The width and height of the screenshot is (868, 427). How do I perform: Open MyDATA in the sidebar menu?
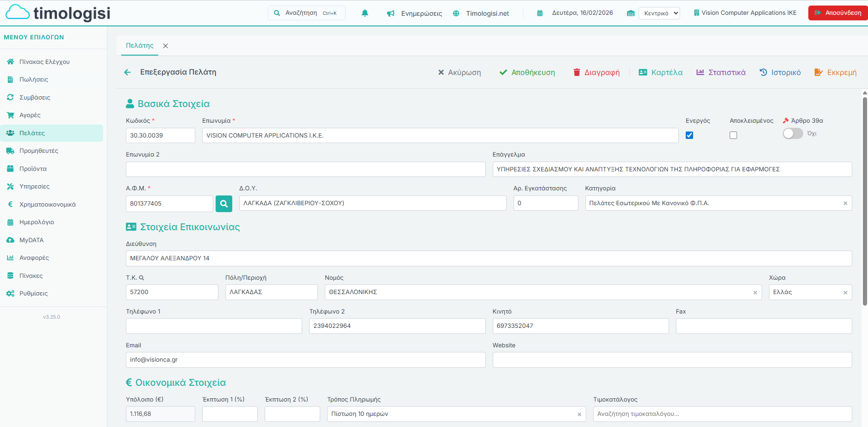point(31,240)
